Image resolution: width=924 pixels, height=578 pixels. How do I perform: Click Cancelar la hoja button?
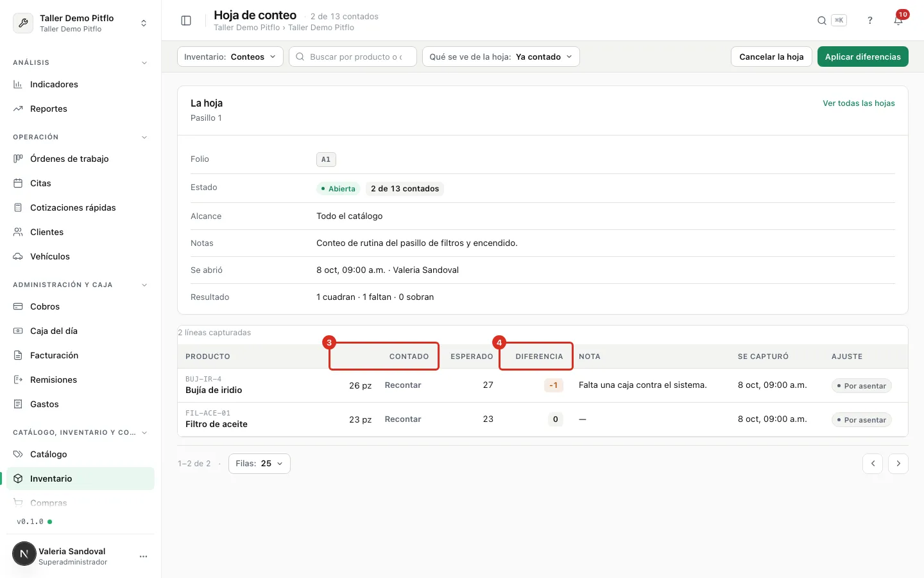click(771, 57)
